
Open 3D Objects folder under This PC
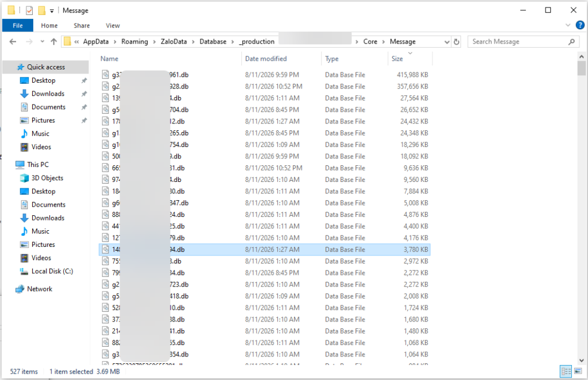[47, 178]
